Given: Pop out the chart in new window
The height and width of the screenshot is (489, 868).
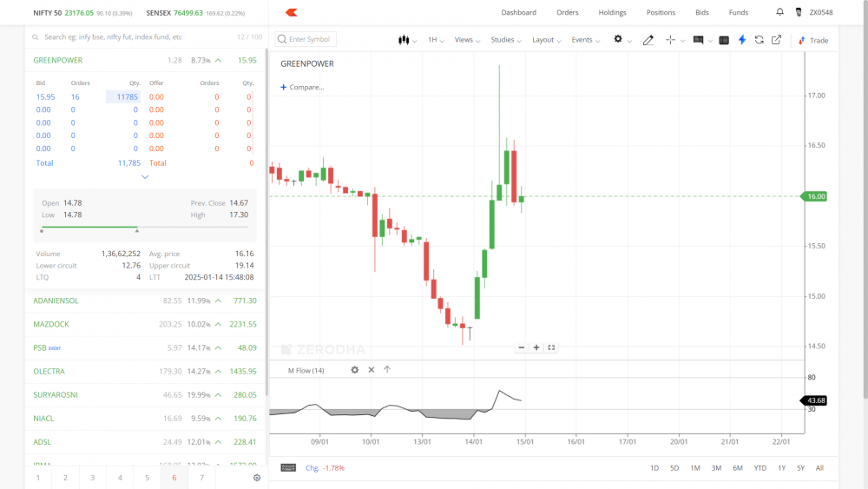Looking at the screenshot, I should coord(776,39).
